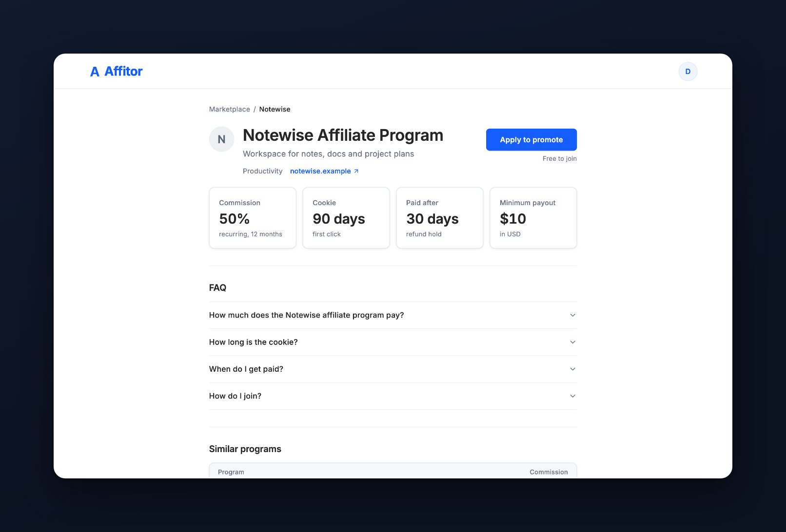Screen dimensions: 786x532
Task: Click the Notewise Affiliate Program heading
Action: 343,135
